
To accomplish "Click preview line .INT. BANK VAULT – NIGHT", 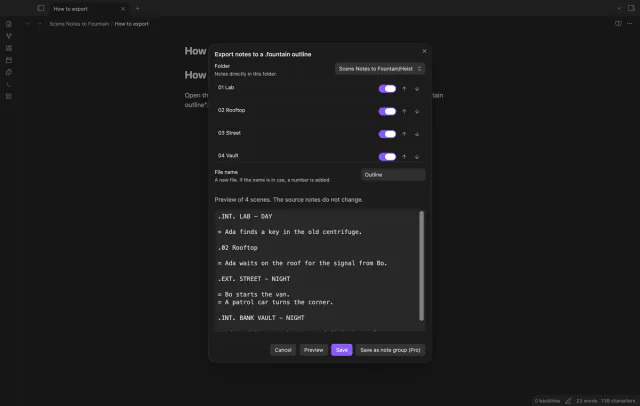I will [x=261, y=317].
